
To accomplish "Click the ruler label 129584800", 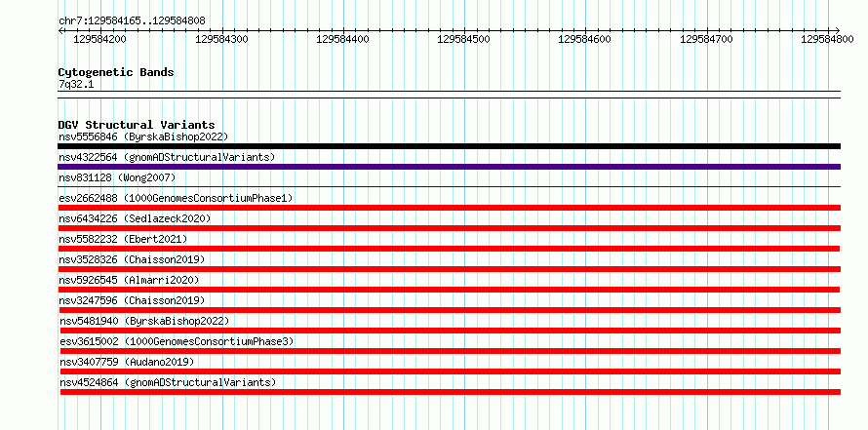I will click(x=828, y=39).
